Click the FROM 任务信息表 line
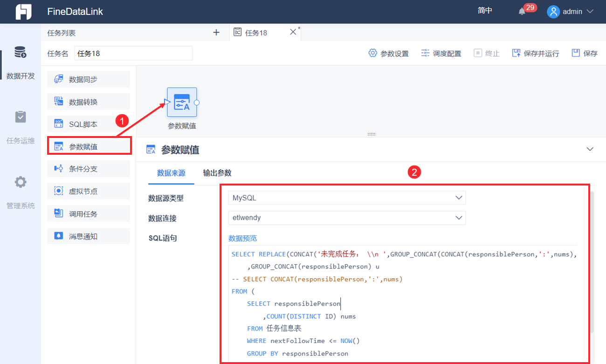 274,329
